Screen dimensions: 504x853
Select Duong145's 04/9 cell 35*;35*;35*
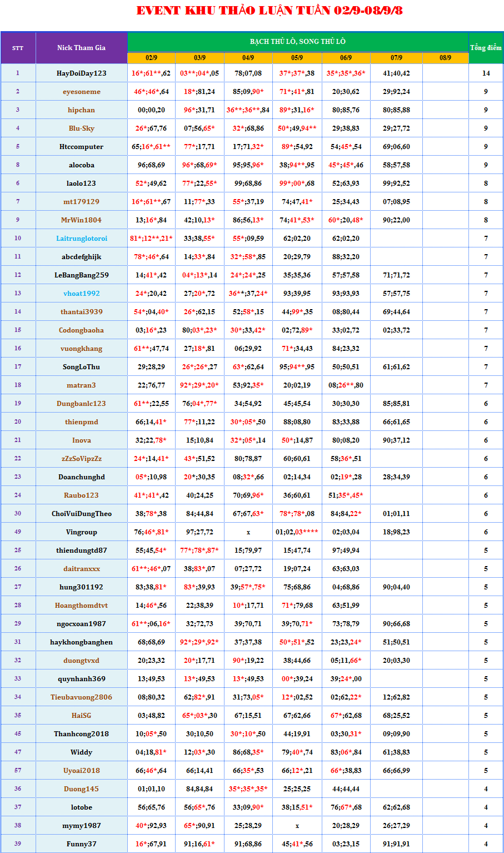tap(248, 789)
